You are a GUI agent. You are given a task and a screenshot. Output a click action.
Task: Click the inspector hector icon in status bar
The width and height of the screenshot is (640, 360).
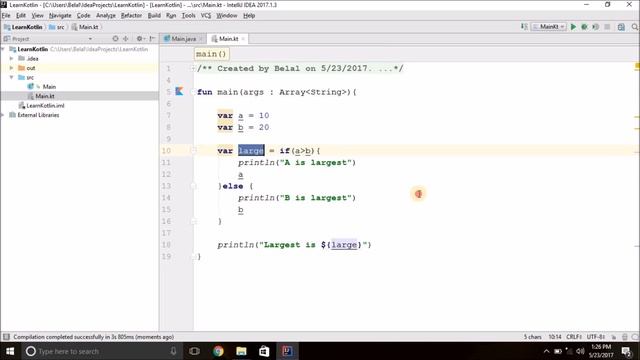click(624, 337)
